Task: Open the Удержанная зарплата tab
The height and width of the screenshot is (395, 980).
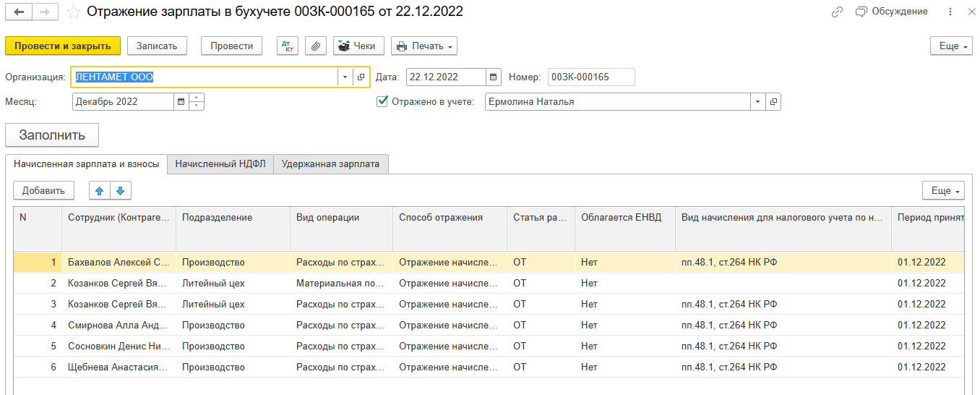Action: click(x=330, y=163)
